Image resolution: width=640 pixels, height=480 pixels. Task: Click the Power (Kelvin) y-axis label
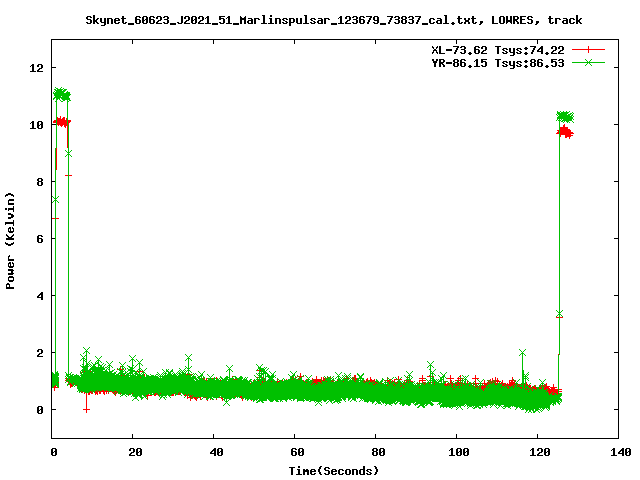pyautogui.click(x=10, y=241)
